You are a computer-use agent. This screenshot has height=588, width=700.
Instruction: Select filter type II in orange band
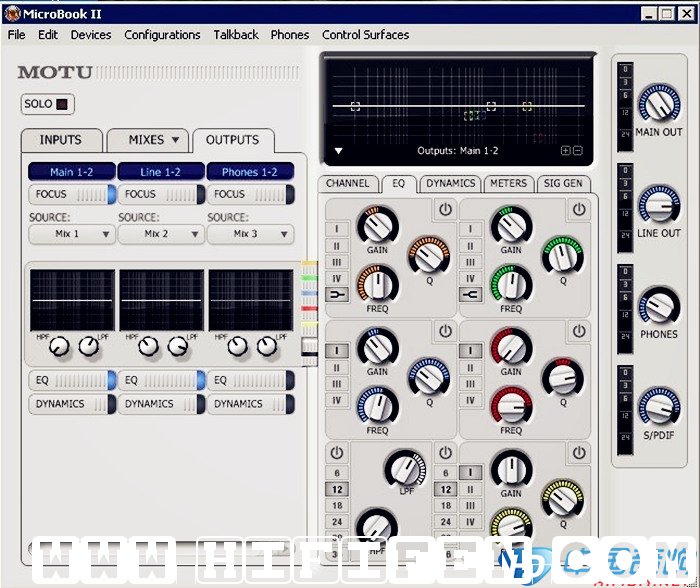(x=337, y=246)
